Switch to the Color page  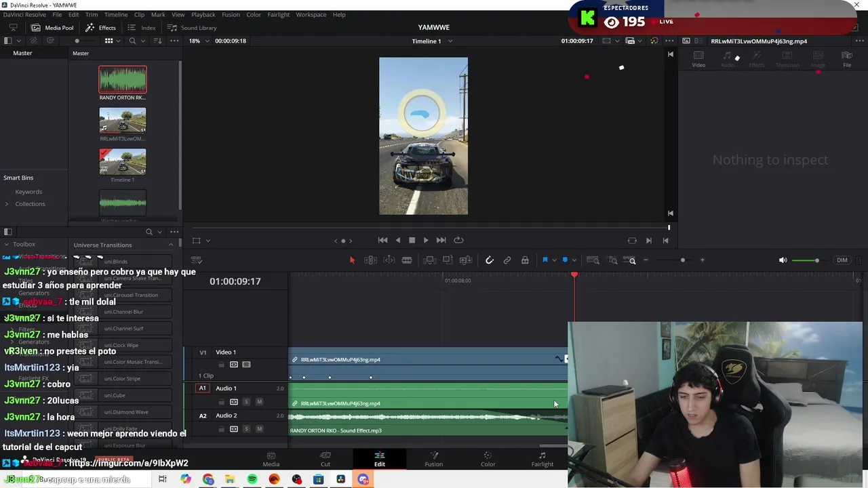click(x=488, y=459)
